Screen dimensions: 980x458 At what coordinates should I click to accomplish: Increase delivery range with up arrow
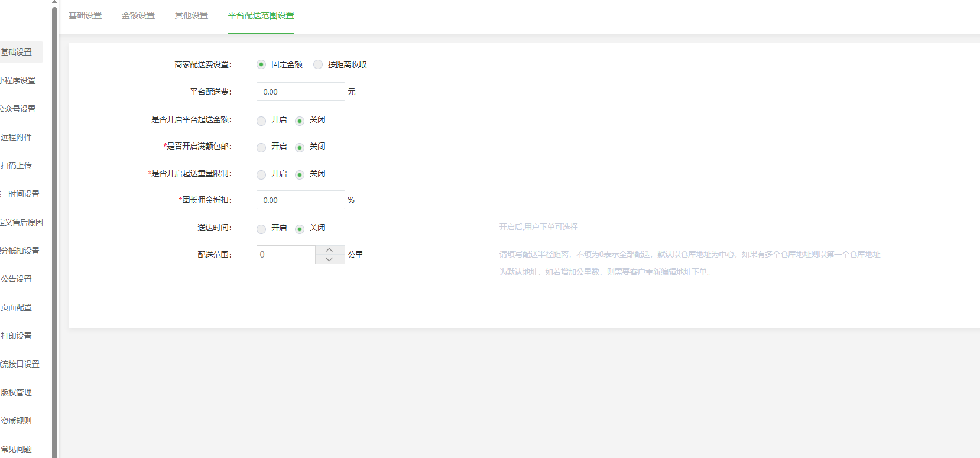point(329,250)
